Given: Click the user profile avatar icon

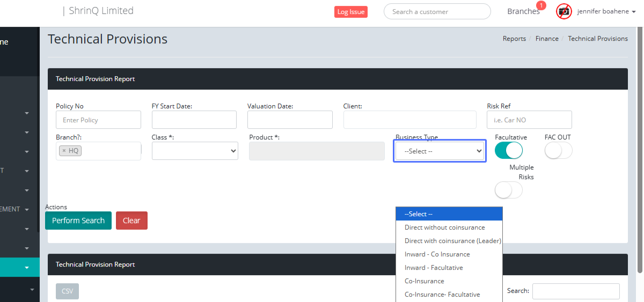Looking at the screenshot, I should 563,11.
